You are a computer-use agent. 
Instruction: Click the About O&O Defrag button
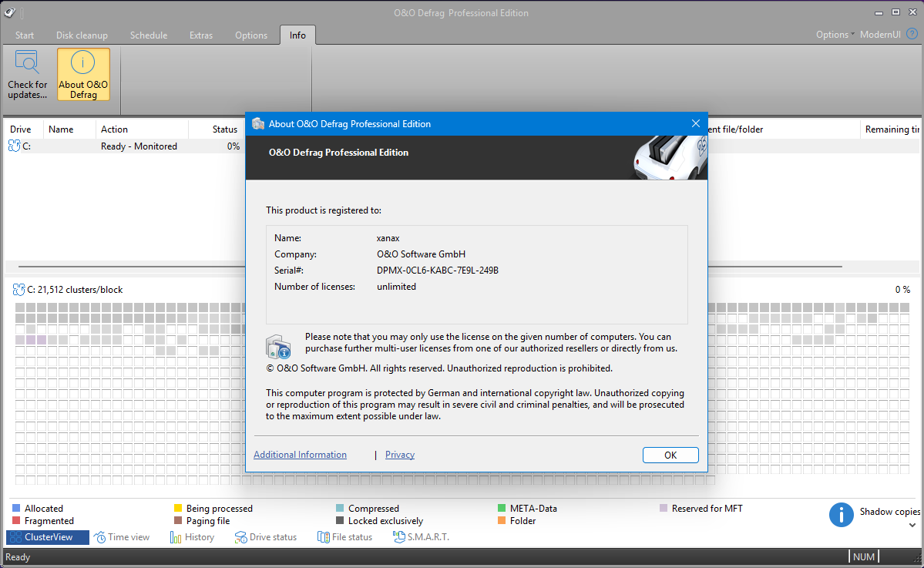point(83,74)
